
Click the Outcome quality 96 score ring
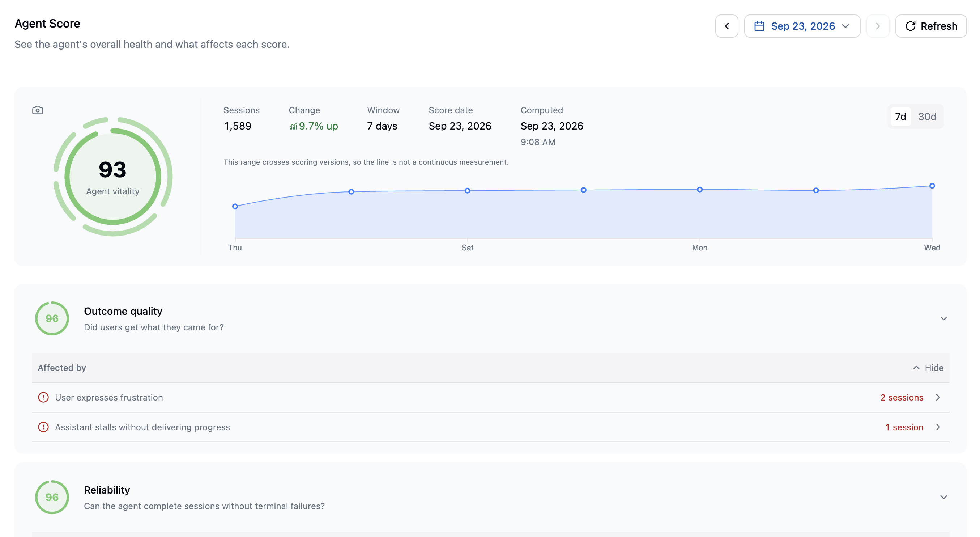pyautogui.click(x=52, y=318)
